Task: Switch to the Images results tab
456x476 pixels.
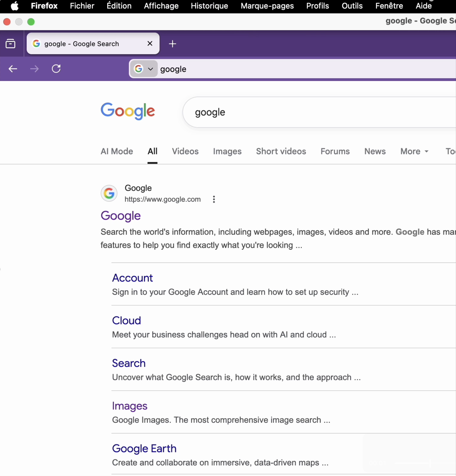Action: 227,151
